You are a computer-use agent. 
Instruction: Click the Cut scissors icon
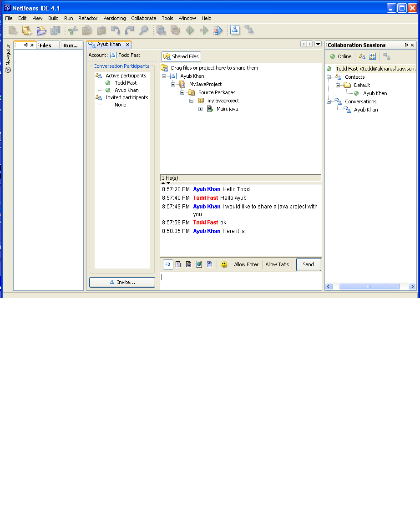[73, 30]
